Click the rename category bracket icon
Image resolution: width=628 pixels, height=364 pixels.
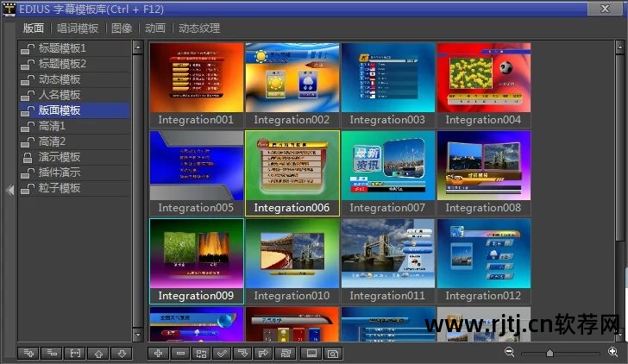click(75, 353)
